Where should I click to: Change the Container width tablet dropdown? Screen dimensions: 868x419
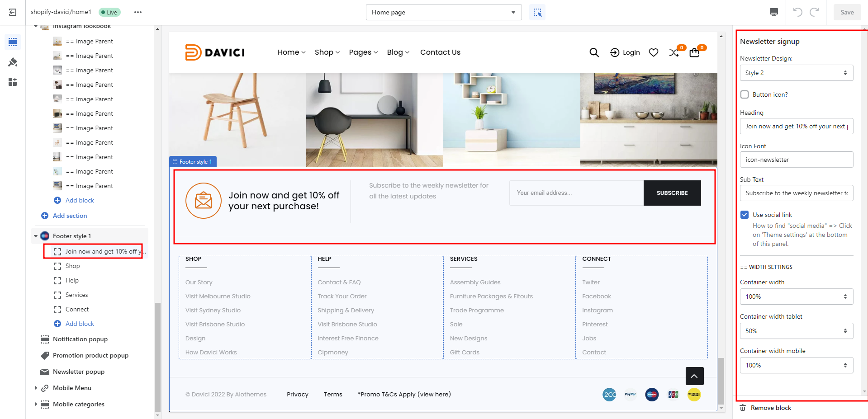click(796, 331)
